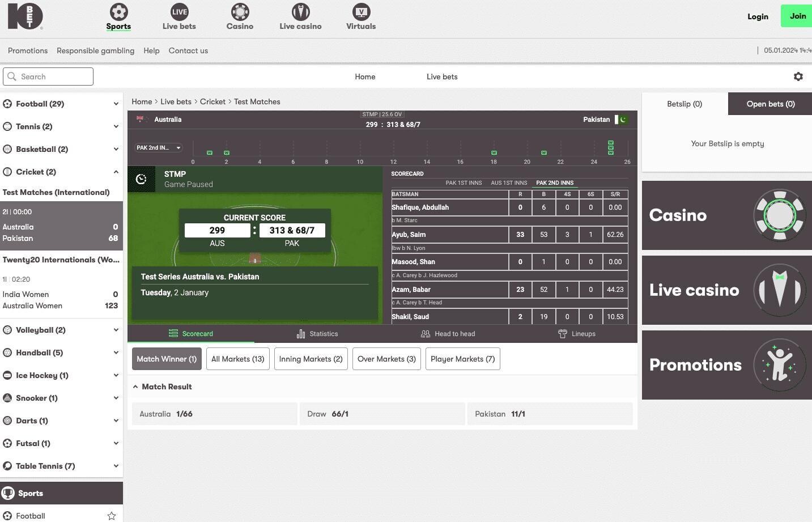Click the Football sport icon in sidebar

click(7, 104)
